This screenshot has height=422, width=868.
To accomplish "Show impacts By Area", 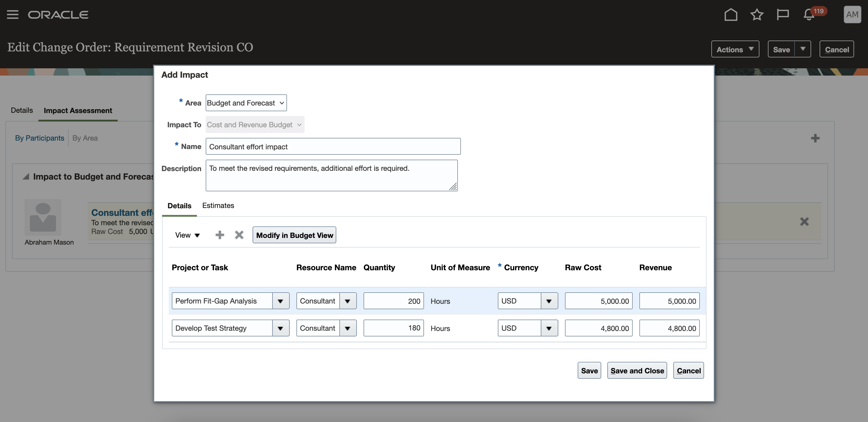I will coord(85,138).
